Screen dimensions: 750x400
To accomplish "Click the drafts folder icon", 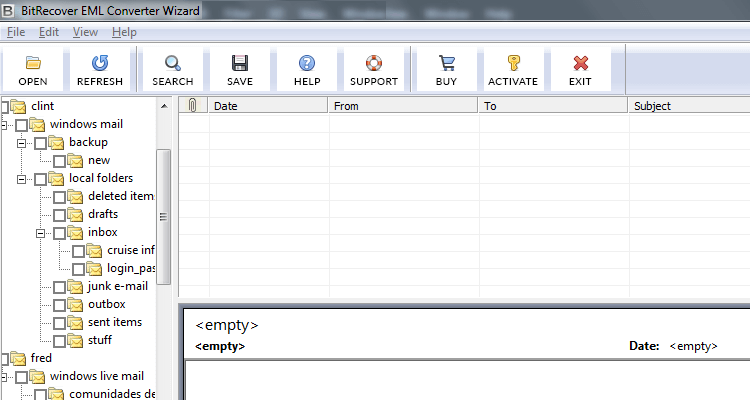I will 75,214.
